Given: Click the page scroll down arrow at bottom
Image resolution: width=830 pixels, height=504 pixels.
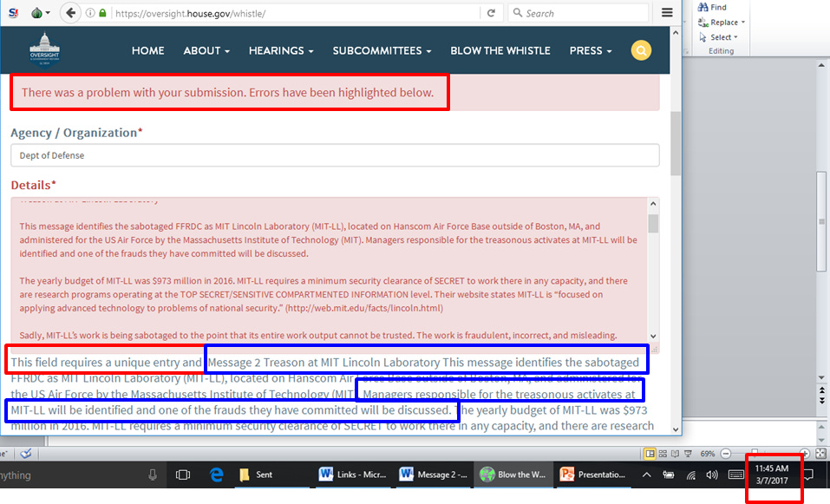Looking at the screenshot, I should point(676,429).
